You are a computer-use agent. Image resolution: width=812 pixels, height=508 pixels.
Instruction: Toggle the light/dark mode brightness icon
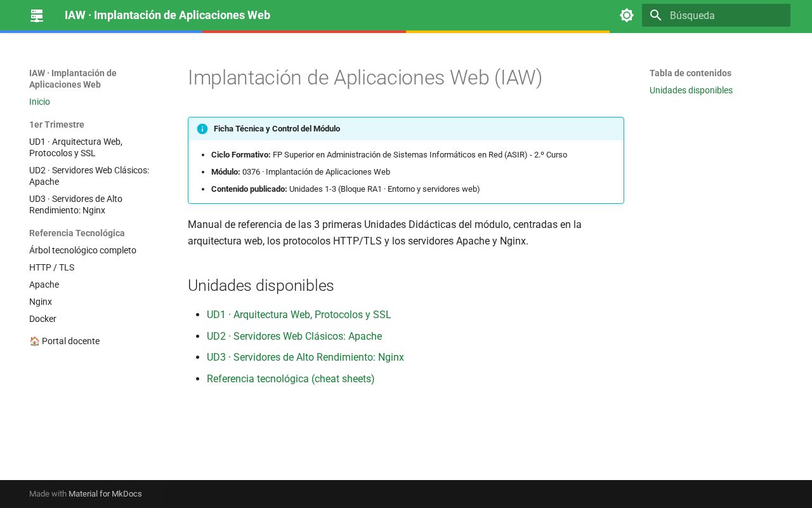(627, 15)
